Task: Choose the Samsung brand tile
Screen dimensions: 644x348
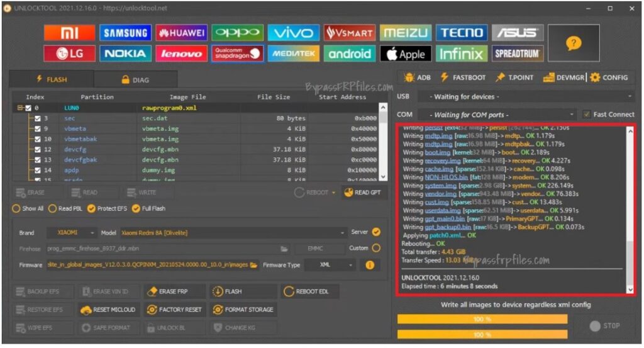Action: (125, 33)
